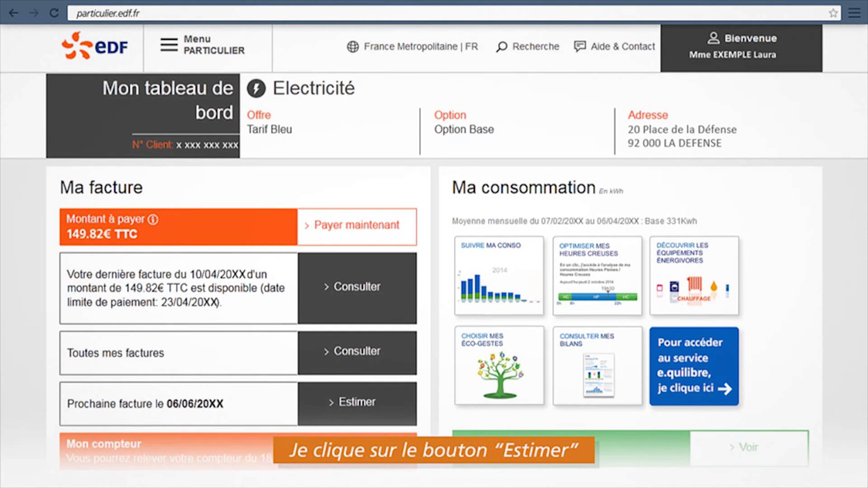Consult Toutes mes factures
This screenshot has height=488, width=868.
[x=357, y=352]
